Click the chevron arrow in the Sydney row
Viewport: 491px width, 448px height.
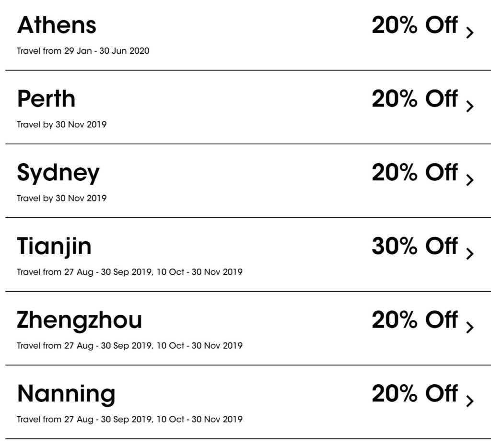point(470,180)
